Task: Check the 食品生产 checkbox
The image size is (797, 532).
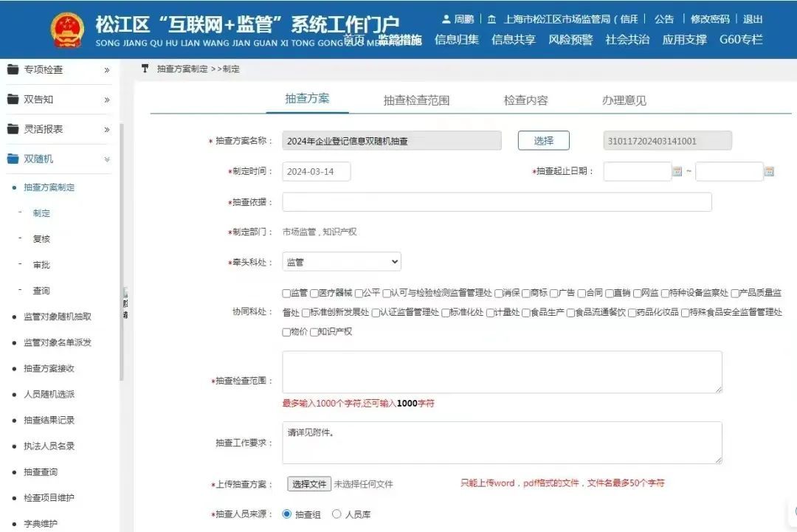Action: click(526, 313)
